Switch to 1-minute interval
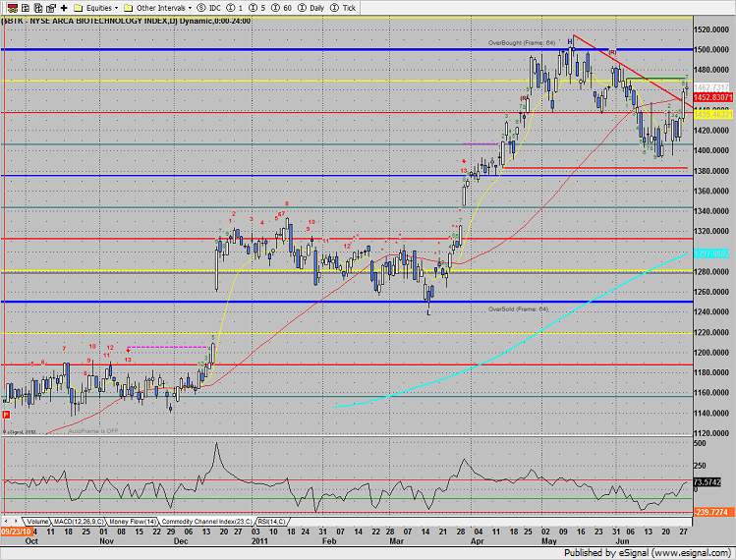 (235, 8)
